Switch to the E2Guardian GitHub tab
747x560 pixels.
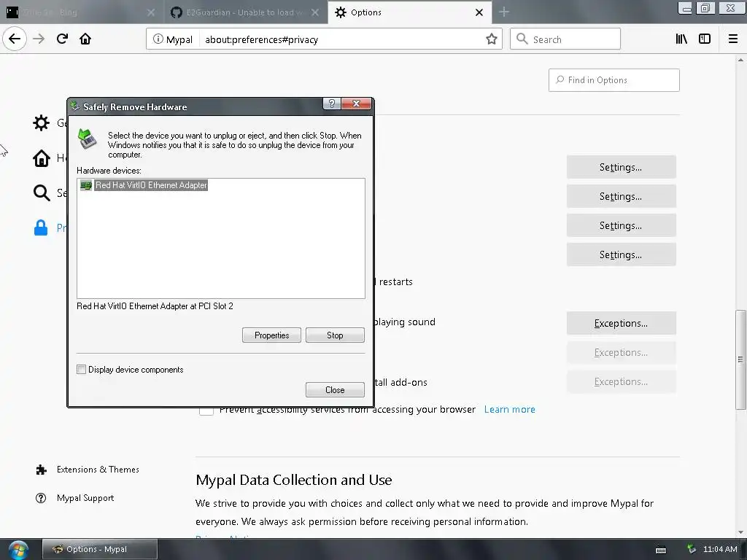point(246,12)
